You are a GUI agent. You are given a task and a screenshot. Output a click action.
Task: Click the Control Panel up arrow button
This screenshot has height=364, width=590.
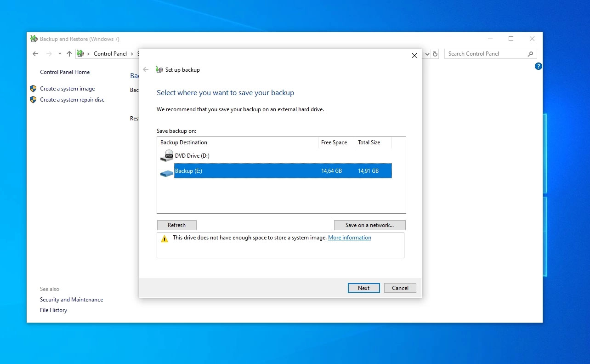coord(69,54)
